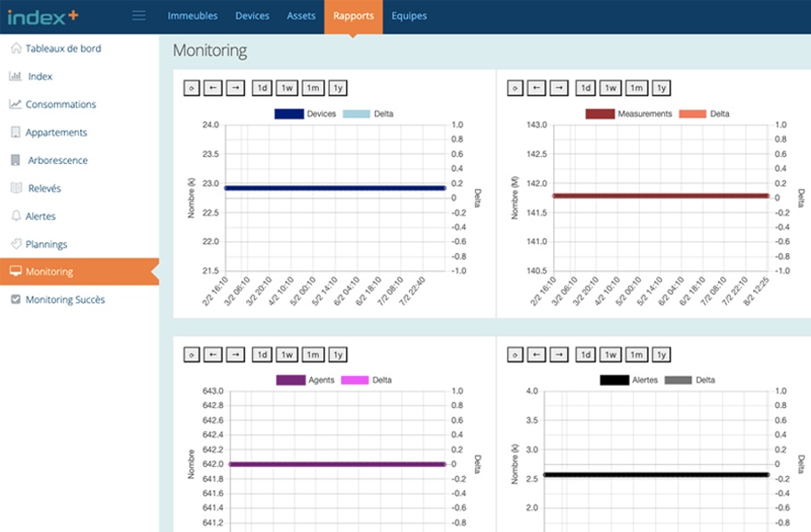Set Measurements chart range to 1y
The width and height of the screenshot is (811, 532).
click(x=660, y=88)
